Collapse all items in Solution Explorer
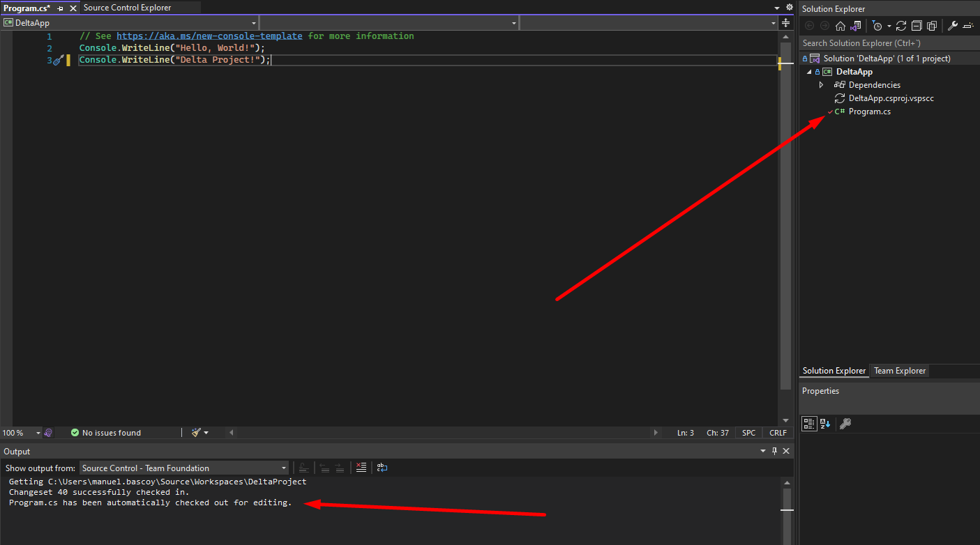This screenshot has width=980, height=545. pyautogui.click(x=917, y=26)
